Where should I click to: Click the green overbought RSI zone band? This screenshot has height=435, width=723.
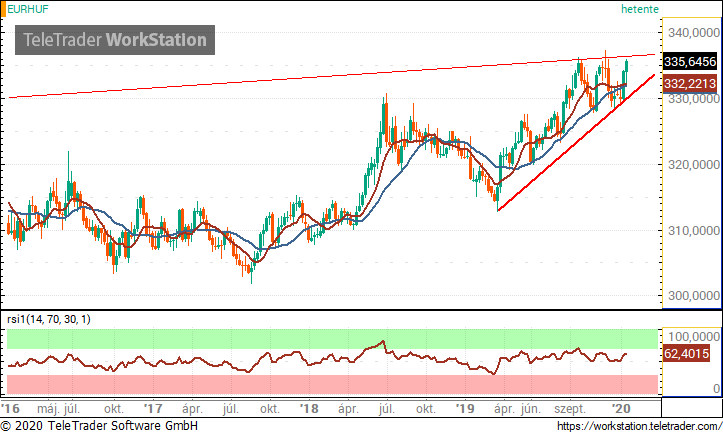click(332, 339)
